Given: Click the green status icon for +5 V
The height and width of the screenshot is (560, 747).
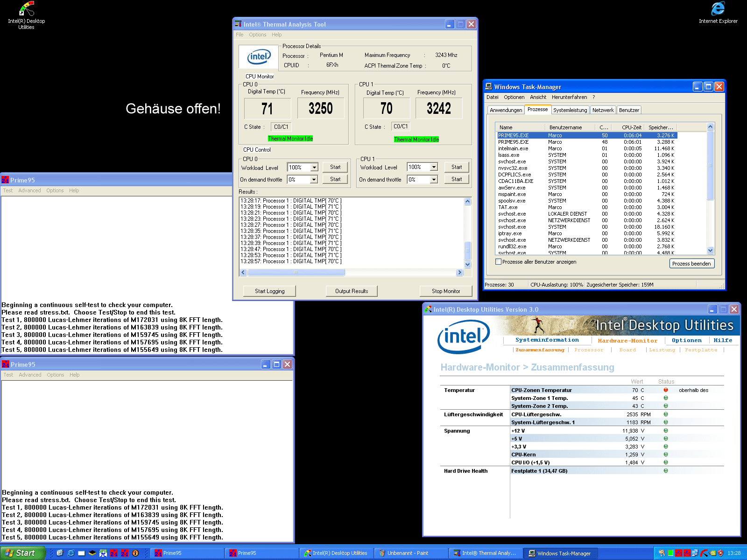Looking at the screenshot, I should click(666, 439).
